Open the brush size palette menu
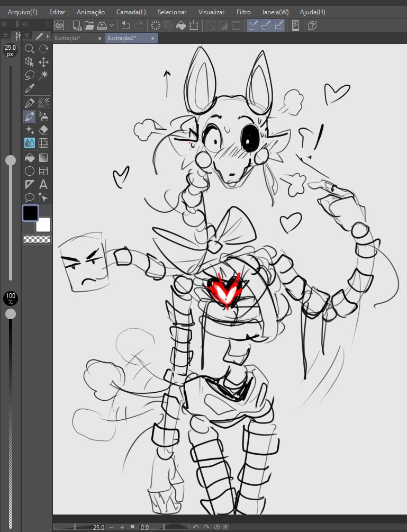This screenshot has width=407, height=532. [5, 35]
